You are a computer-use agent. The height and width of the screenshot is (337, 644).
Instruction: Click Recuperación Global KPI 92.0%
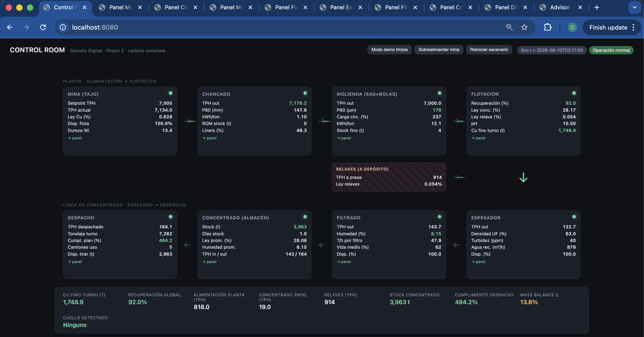tap(137, 302)
